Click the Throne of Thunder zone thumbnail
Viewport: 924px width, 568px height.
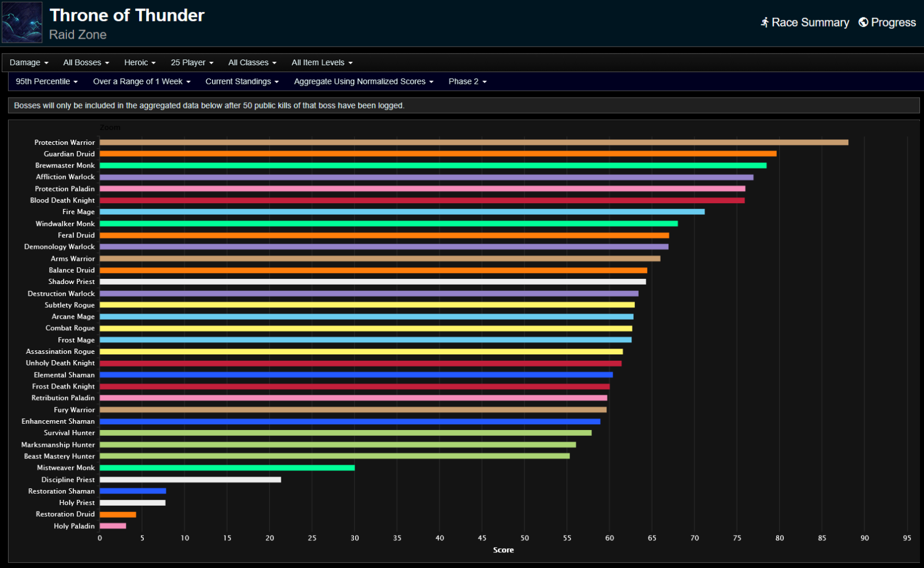point(22,23)
